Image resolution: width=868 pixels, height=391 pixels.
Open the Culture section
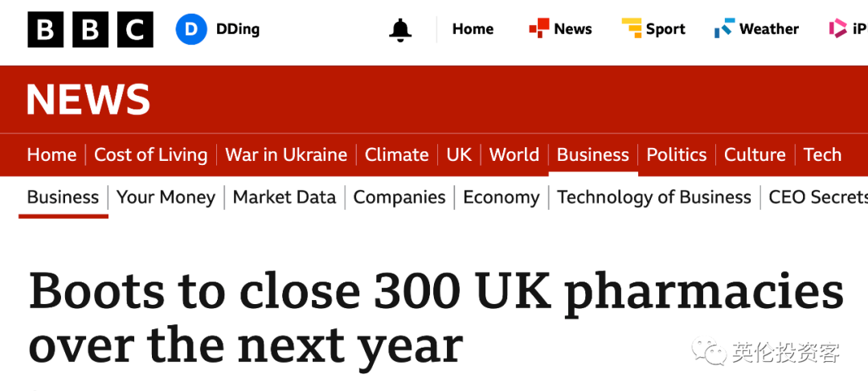pyautogui.click(x=755, y=154)
